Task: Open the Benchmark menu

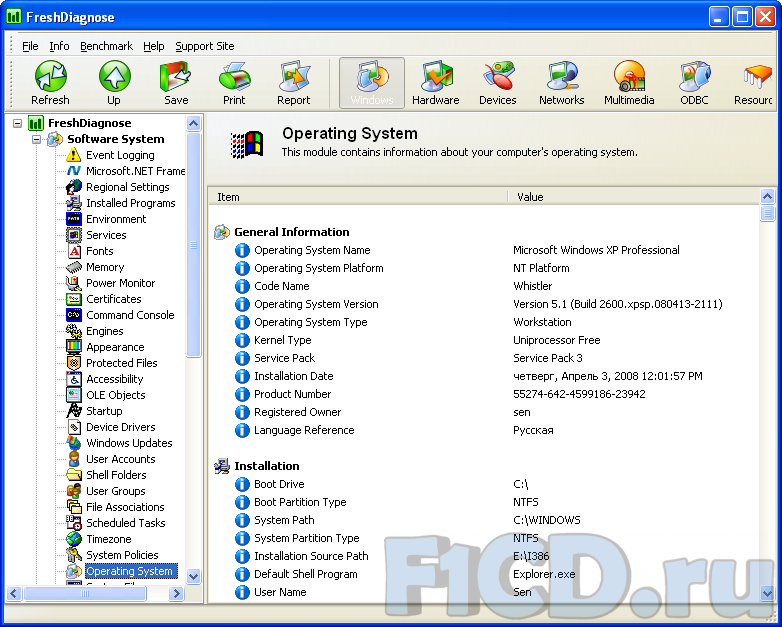Action: click(106, 46)
